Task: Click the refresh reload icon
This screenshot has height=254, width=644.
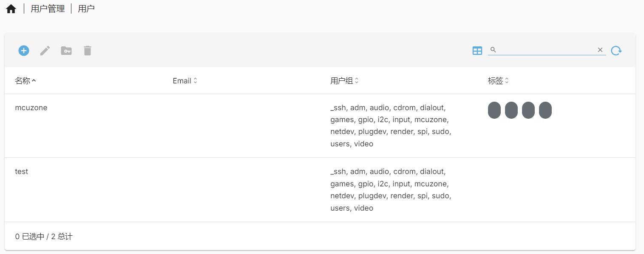Action: click(x=616, y=51)
